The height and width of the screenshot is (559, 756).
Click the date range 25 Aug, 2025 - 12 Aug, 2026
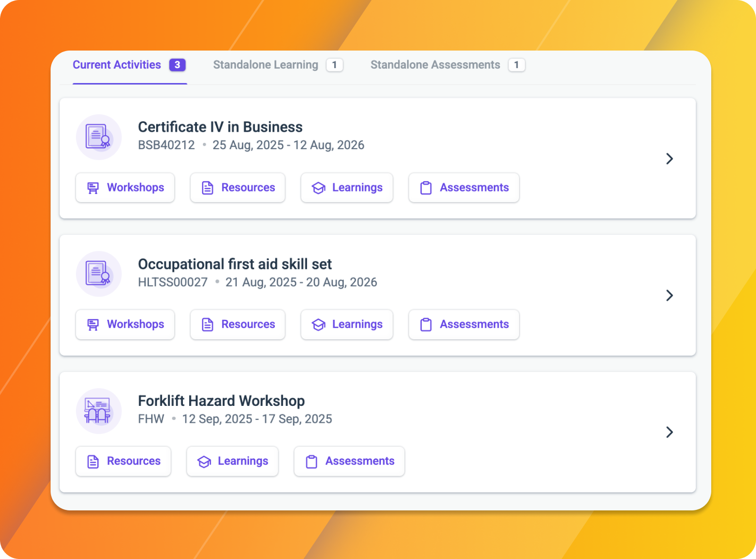tap(288, 145)
